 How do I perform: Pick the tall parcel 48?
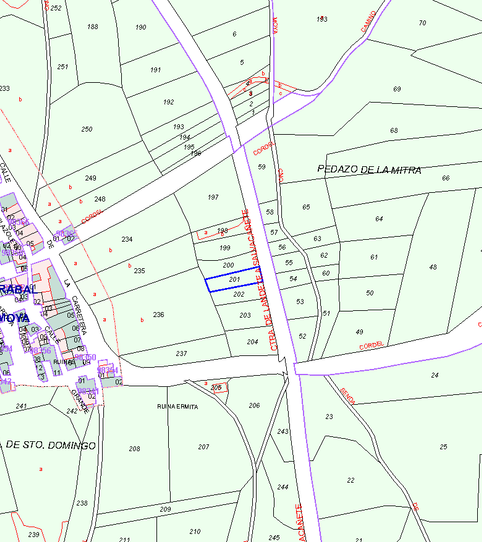point(433,267)
